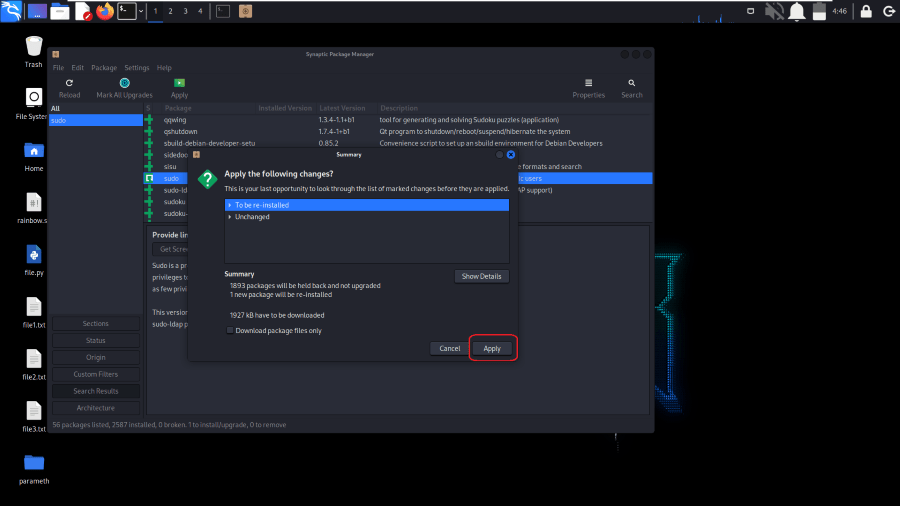Expand the Unchanged list

click(230, 217)
